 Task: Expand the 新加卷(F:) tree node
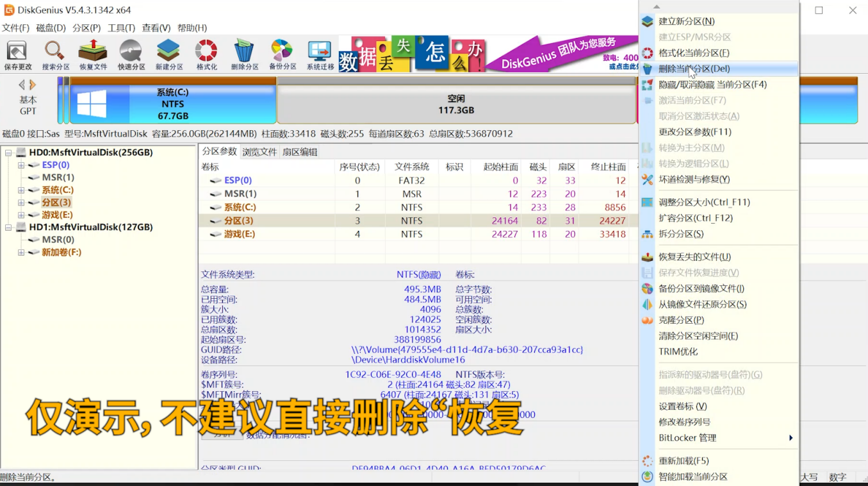tap(21, 252)
